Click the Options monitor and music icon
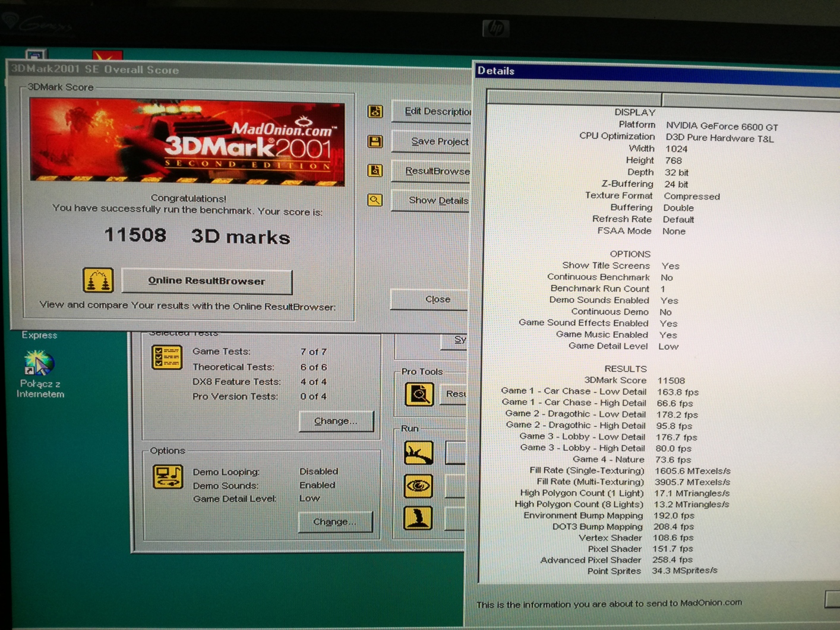This screenshot has width=840, height=630. click(x=168, y=477)
